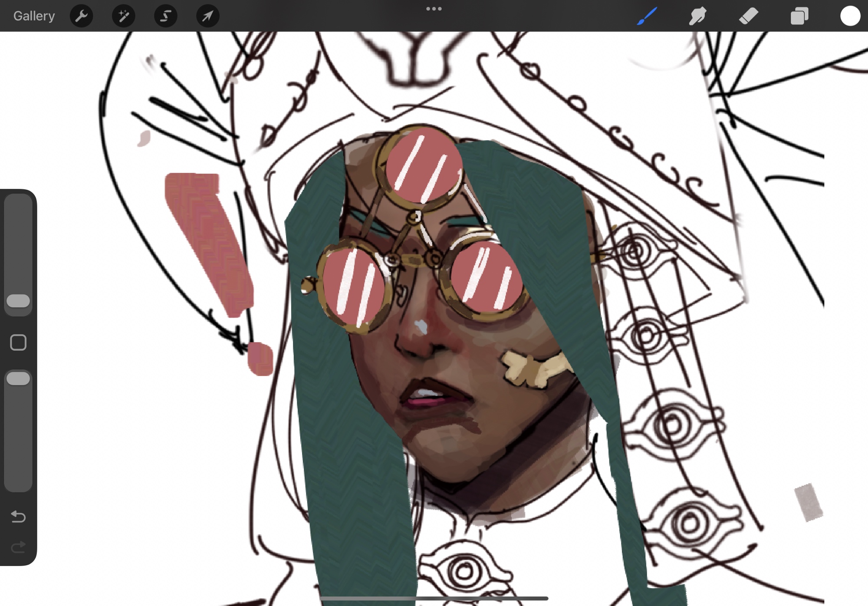Screen dimensions: 868x606
Task: Open the Adjustments magic wand menu
Action: pyautogui.click(x=123, y=16)
